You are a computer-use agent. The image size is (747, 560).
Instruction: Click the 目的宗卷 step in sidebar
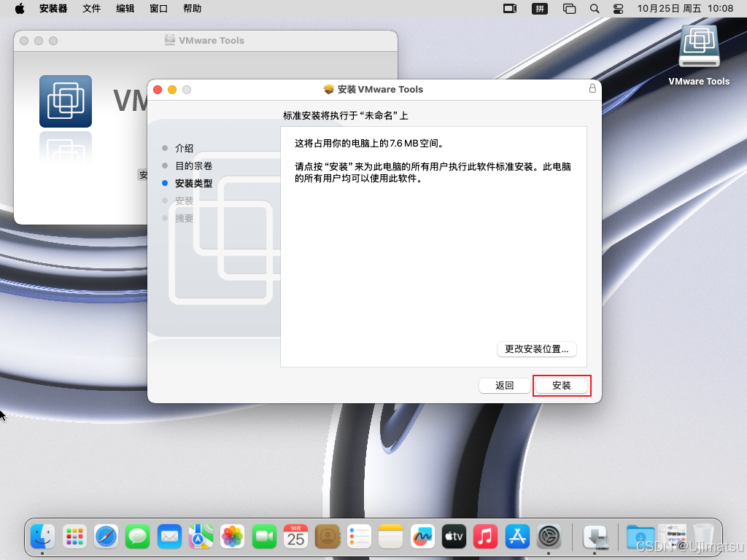tap(194, 166)
